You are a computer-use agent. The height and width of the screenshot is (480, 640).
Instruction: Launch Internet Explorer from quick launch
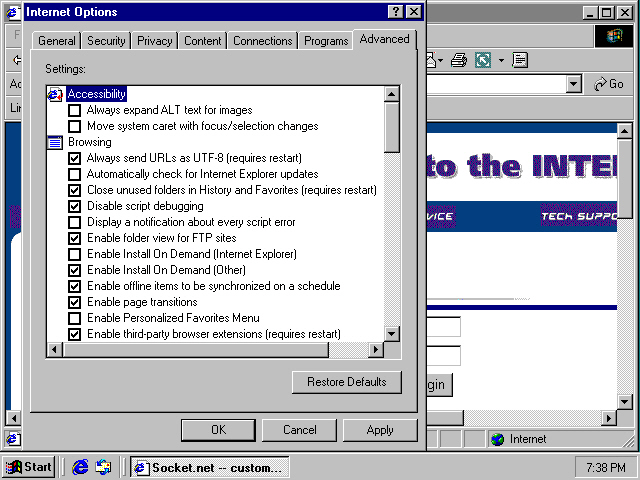pyautogui.click(x=80, y=467)
